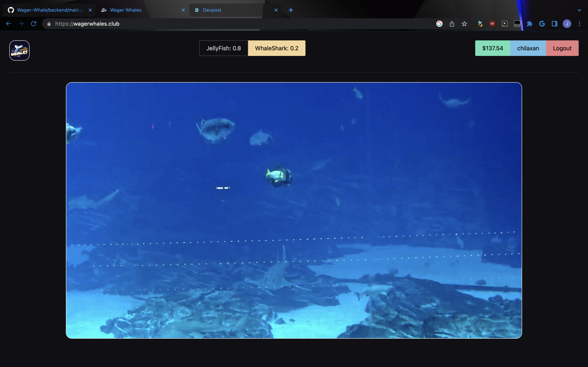Image resolution: width=588 pixels, height=367 pixels.
Task: Click the chilaxan username button
Action: 528,48
